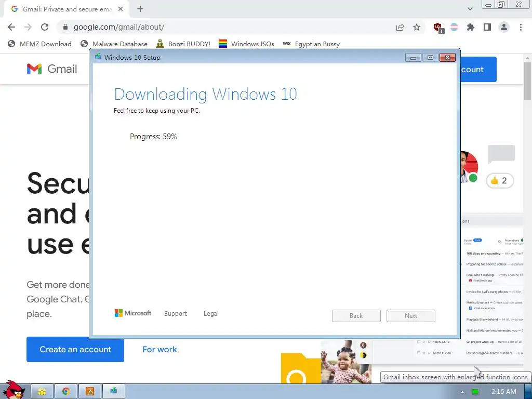Viewport: 532px width, 399px height.
Task: Click the Create an account button
Action: pos(75,349)
